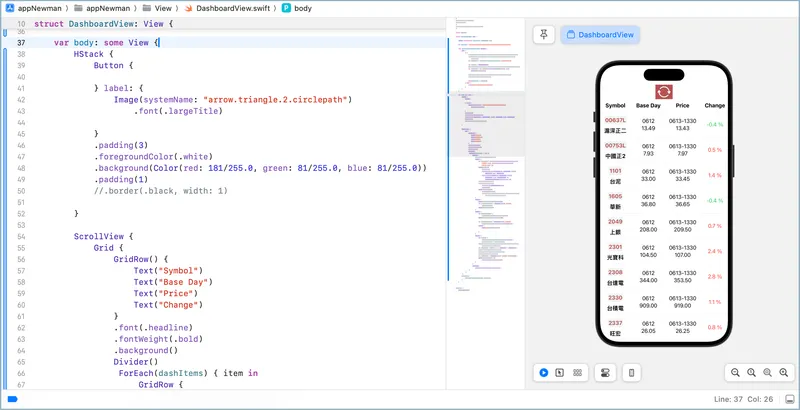Open DashboardView.swift breadcrumb
800x410 pixels.
[231, 8]
